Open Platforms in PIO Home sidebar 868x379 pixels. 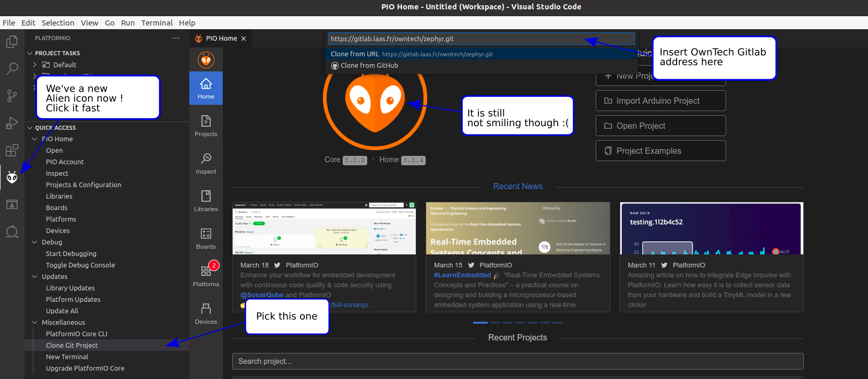206,276
